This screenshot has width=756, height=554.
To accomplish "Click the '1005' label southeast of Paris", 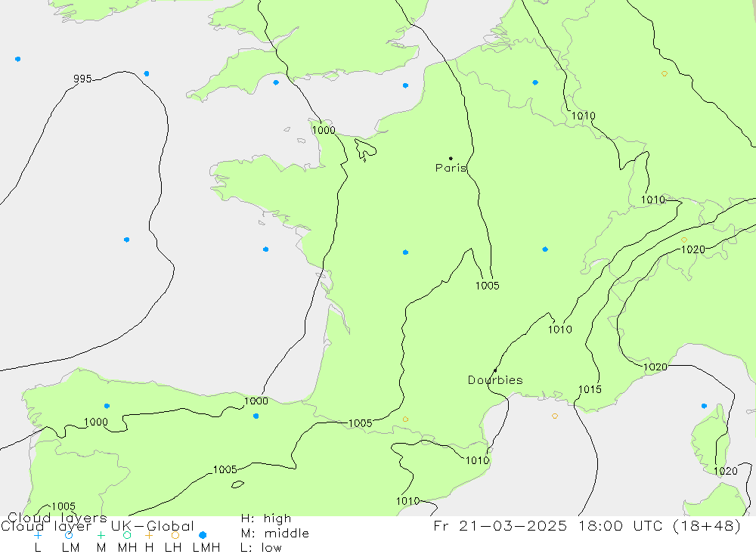I will (488, 286).
